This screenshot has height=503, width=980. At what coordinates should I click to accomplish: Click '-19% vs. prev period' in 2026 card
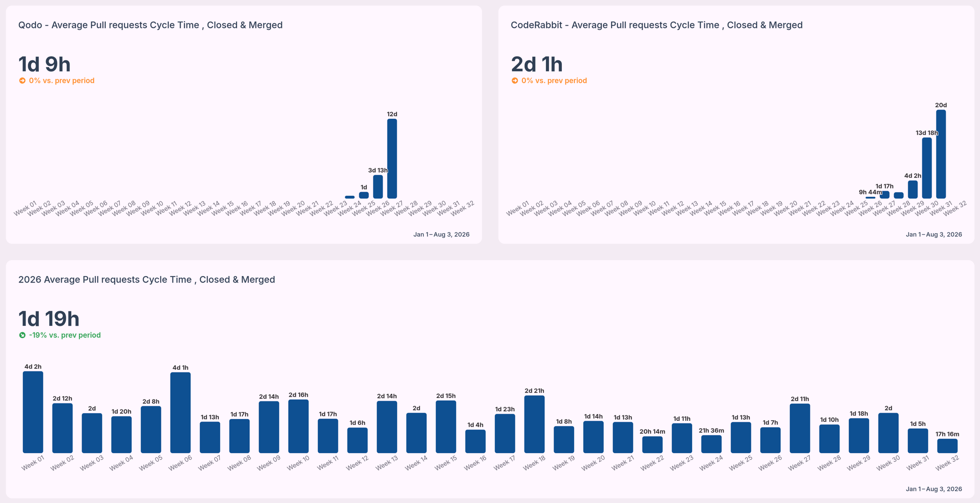pos(65,335)
